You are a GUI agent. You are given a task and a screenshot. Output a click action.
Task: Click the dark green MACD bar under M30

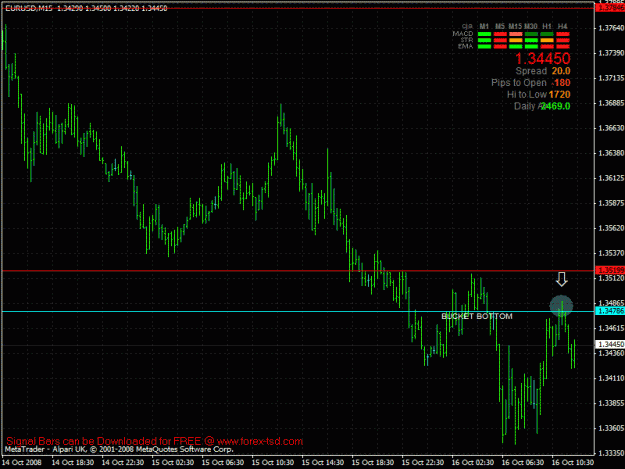tap(531, 34)
